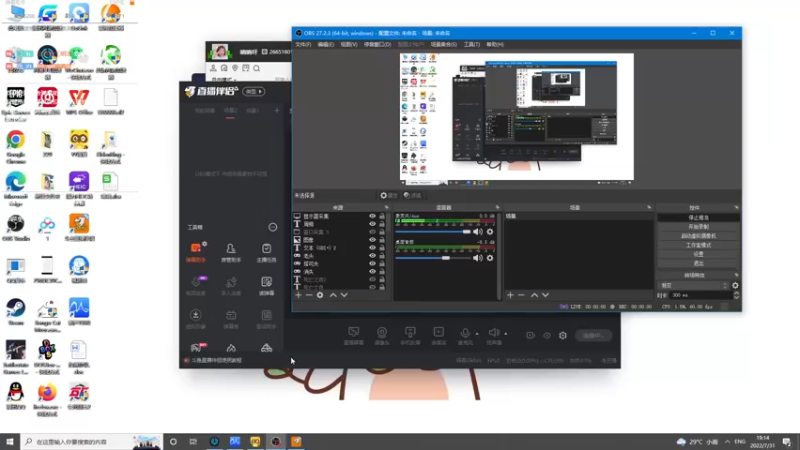800x450 pixels.
Task: Open the 房管助手 tool in 直播伴侣 toolbox
Action: [x=231, y=252]
